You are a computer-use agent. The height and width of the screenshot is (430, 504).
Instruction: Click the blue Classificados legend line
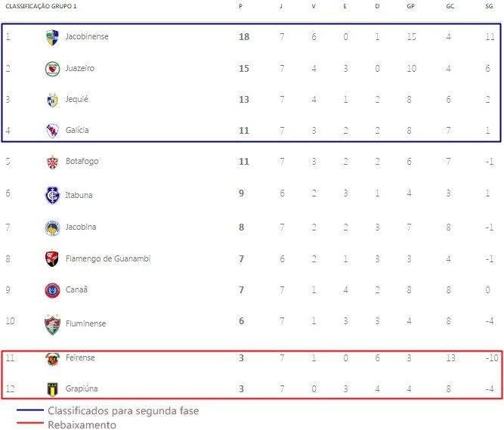click(30, 410)
